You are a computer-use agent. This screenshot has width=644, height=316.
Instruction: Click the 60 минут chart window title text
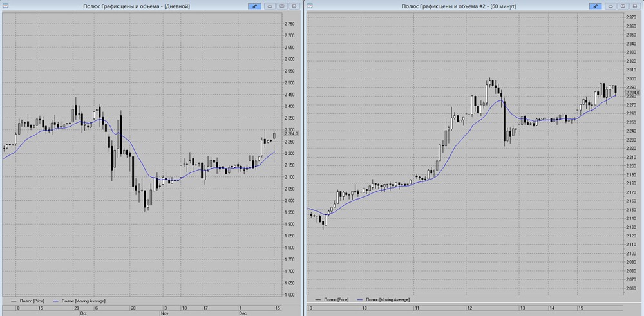459,6
